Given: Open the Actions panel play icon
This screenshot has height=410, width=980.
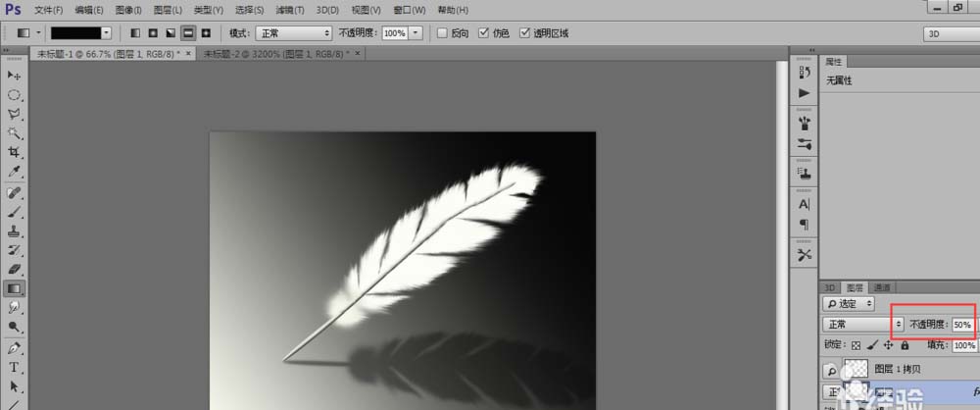Looking at the screenshot, I should (804, 93).
